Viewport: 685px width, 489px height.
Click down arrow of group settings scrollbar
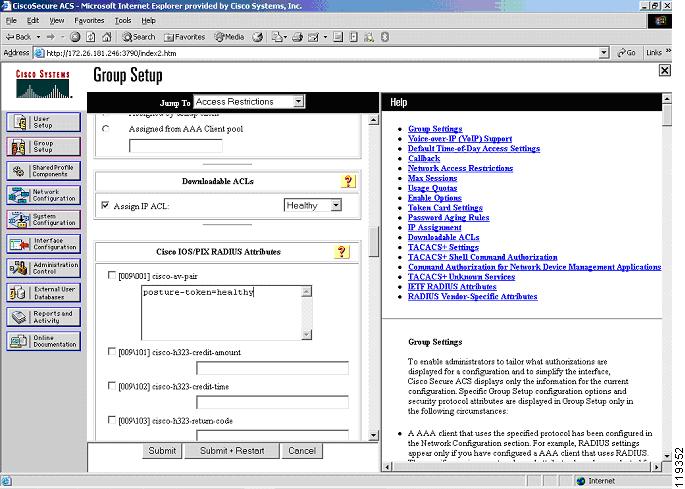tap(374, 435)
